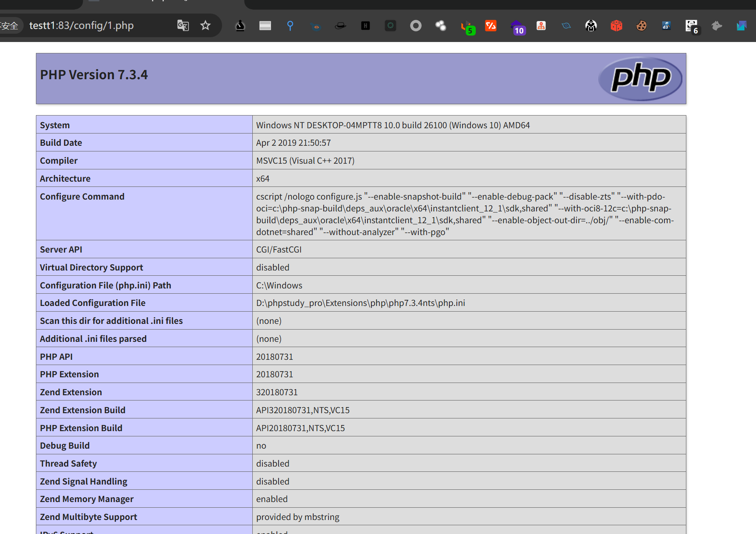Open the red dice cube extension
Screen dimensions: 756x534
[616, 26]
